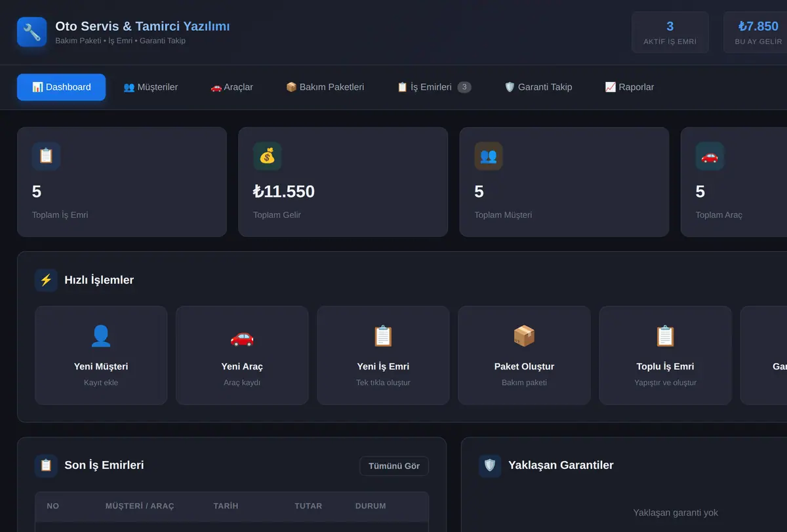The width and height of the screenshot is (787, 532).
Task: Click the ₺11.550 total income value
Action: point(284,192)
